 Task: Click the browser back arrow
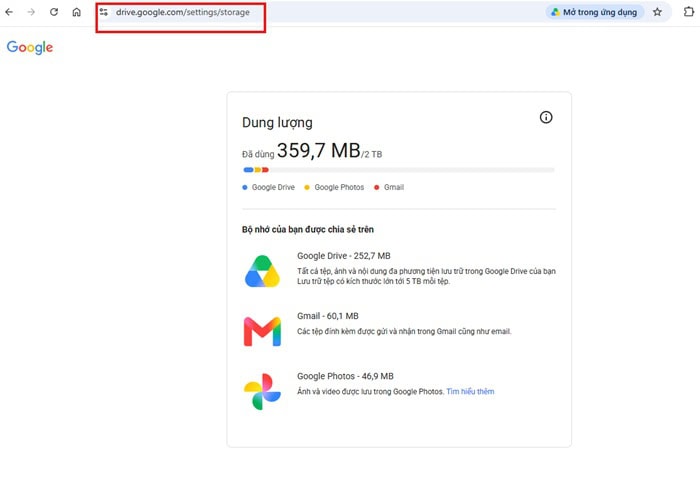tap(9, 12)
